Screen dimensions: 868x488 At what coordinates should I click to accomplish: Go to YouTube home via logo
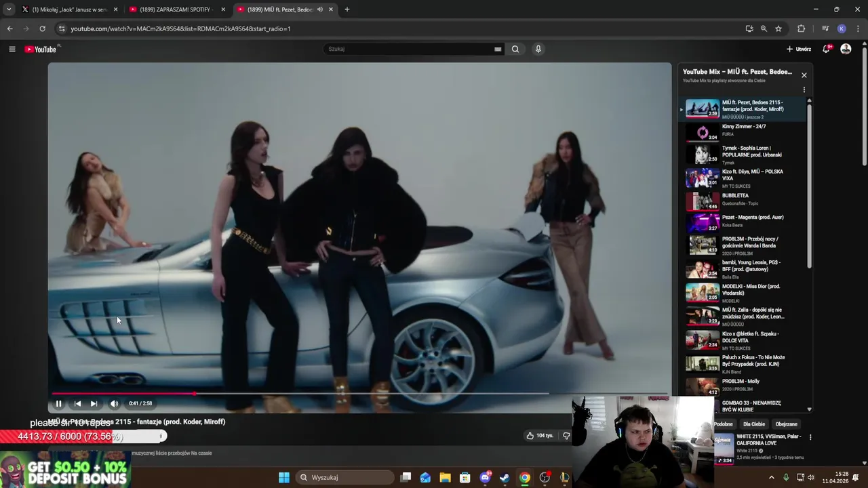click(41, 49)
